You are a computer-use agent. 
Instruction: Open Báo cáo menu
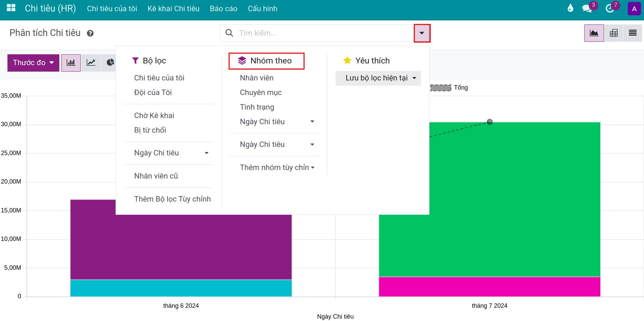(223, 8)
